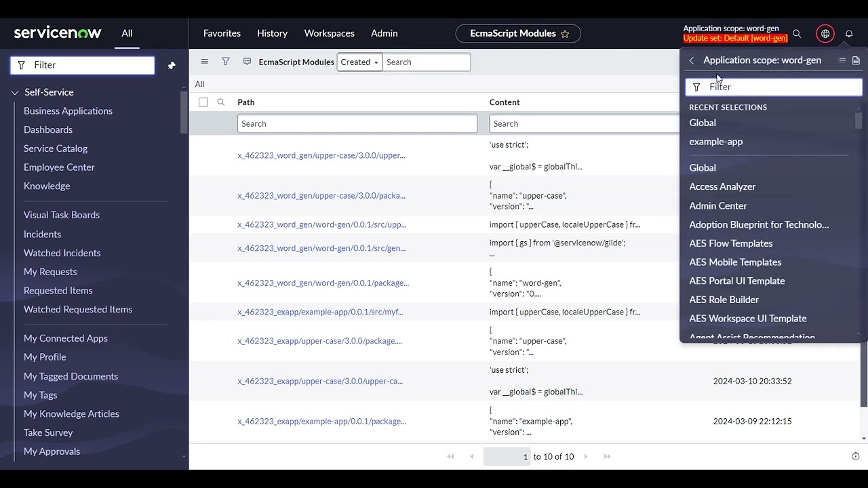The image size is (868, 488).
Task: Go to previous page of list
Action: tap(472, 457)
